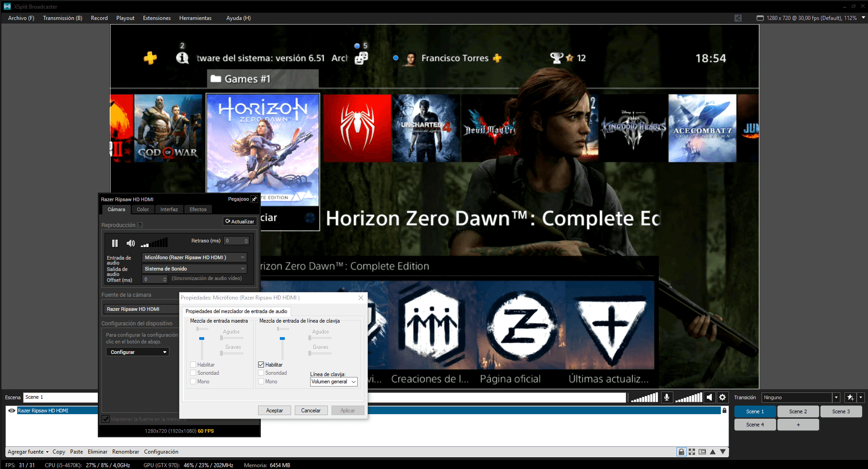
Task: Expand the source to fill the screen
Action: tap(691, 452)
